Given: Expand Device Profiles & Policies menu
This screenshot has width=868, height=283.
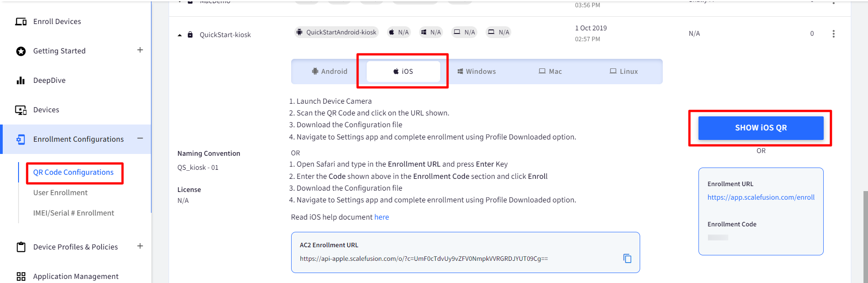Looking at the screenshot, I should [x=140, y=246].
